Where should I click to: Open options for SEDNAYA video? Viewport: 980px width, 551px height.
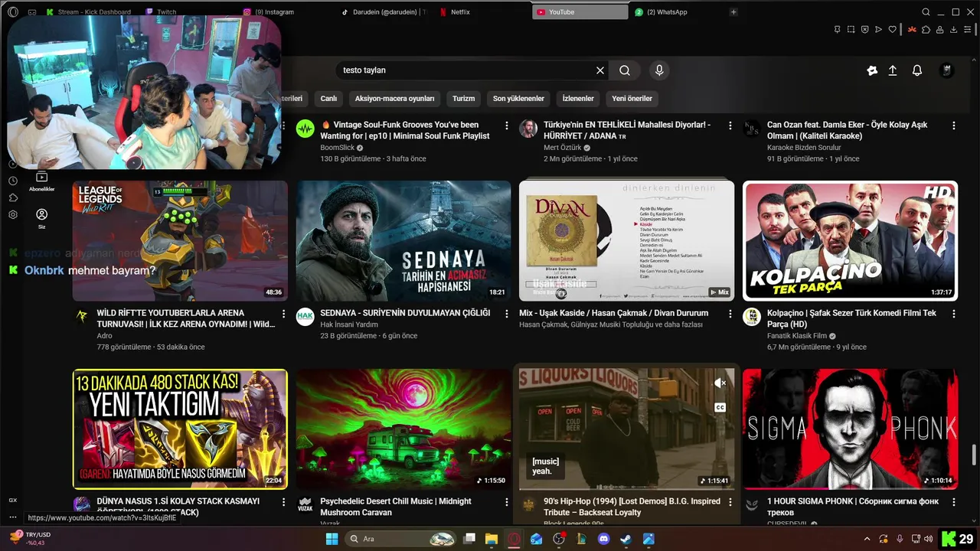[506, 314]
